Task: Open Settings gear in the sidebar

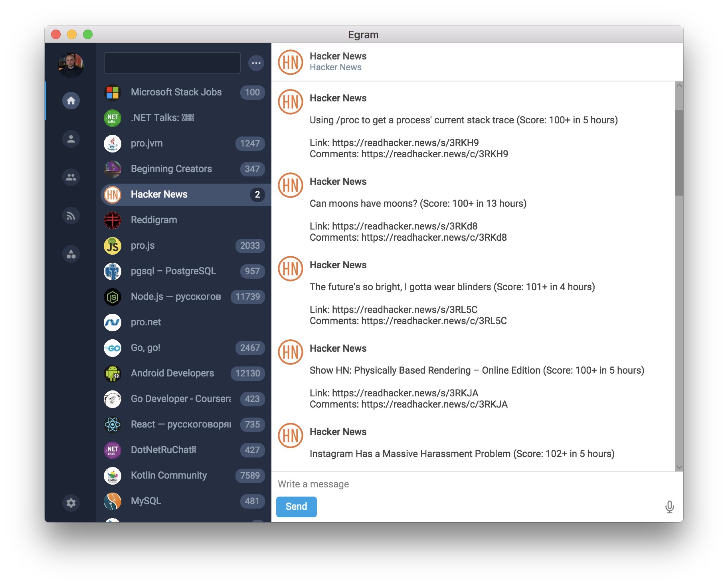Action: click(71, 503)
